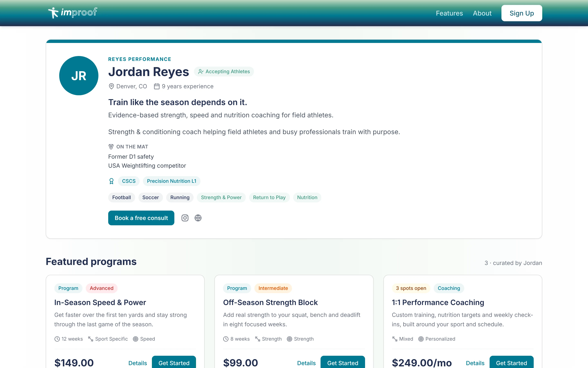Select the Football sport tag
The width and height of the screenshot is (588, 368).
tap(121, 197)
